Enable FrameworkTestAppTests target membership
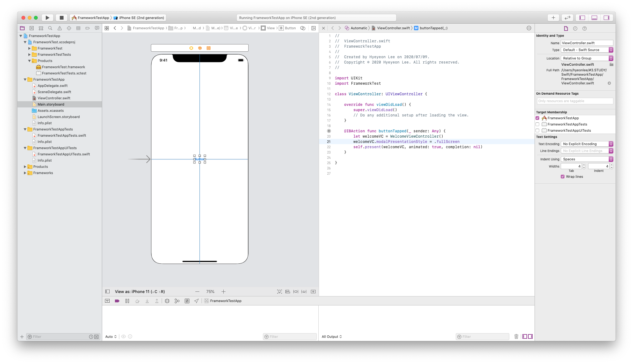This screenshot has width=633, height=364. [x=537, y=124]
